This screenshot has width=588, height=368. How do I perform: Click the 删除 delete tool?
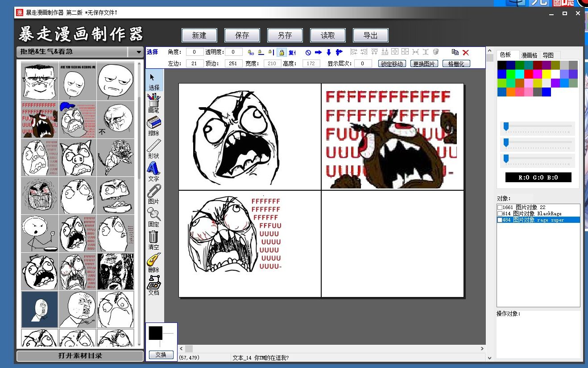pyautogui.click(x=154, y=263)
